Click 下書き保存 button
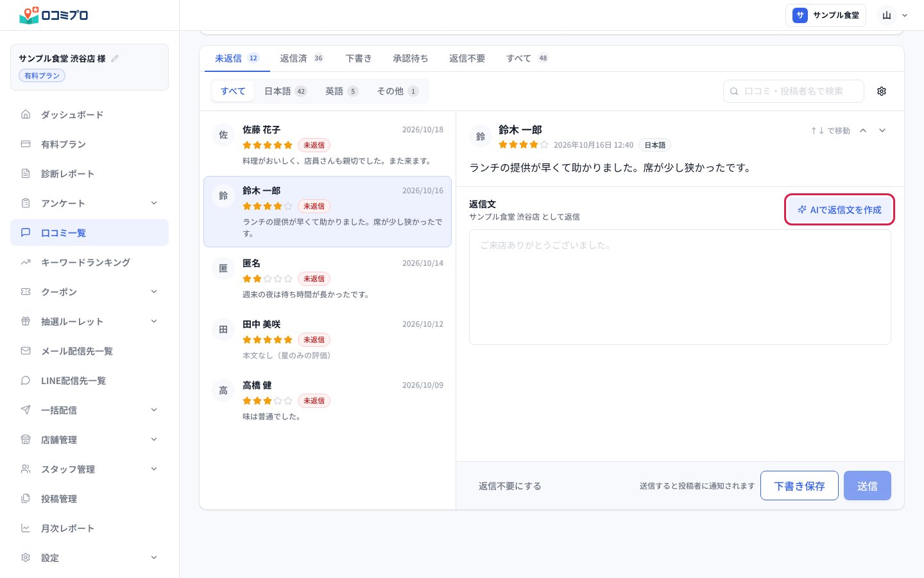 click(x=800, y=486)
